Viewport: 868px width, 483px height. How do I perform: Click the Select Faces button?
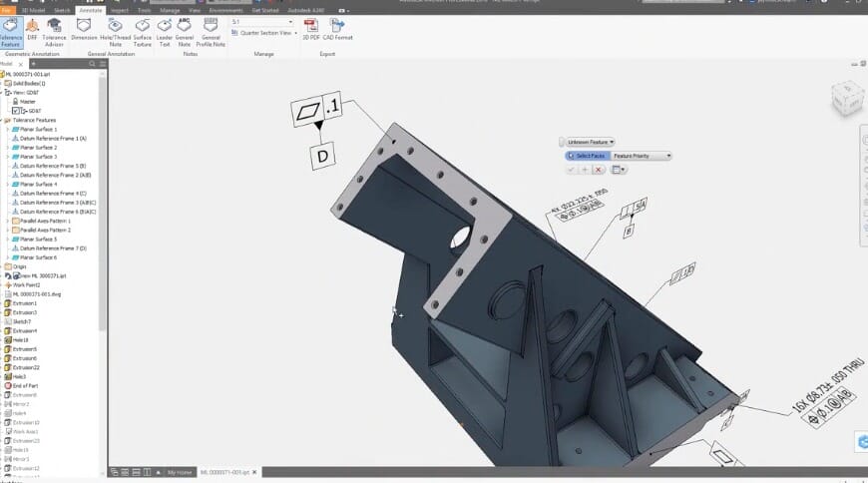(x=586, y=156)
